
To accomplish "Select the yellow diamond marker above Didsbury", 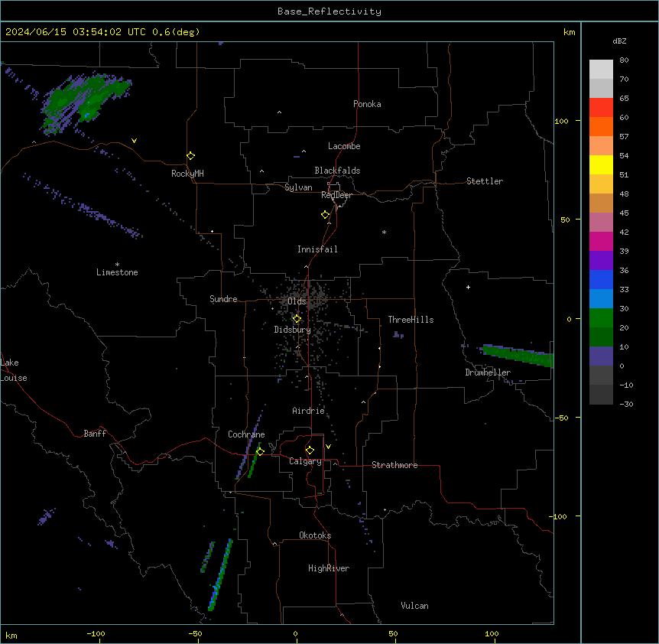I will coord(297,319).
